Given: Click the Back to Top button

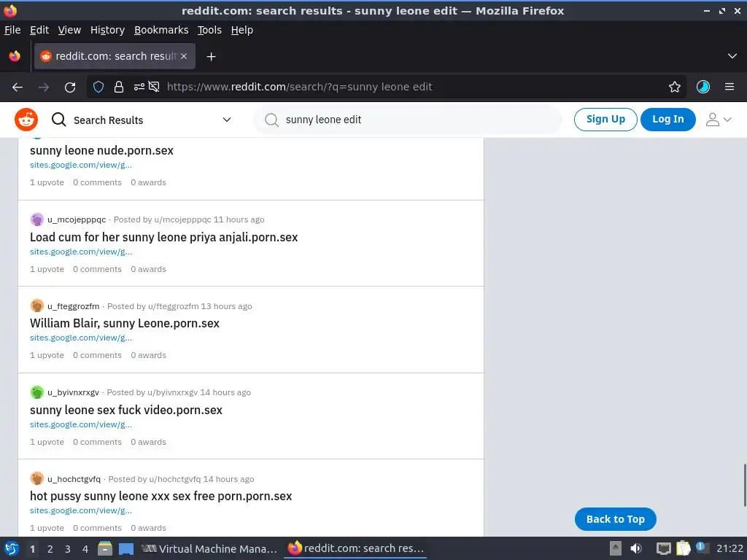Looking at the screenshot, I should (x=615, y=519).
